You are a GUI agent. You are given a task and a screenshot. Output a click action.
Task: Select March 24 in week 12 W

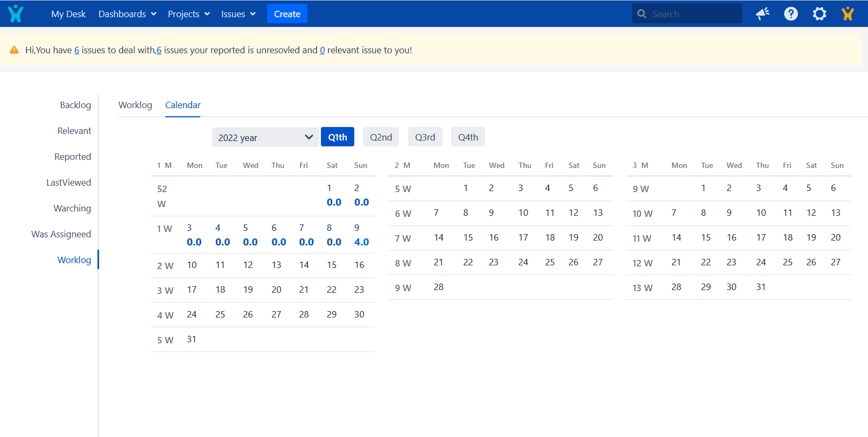pyautogui.click(x=761, y=262)
